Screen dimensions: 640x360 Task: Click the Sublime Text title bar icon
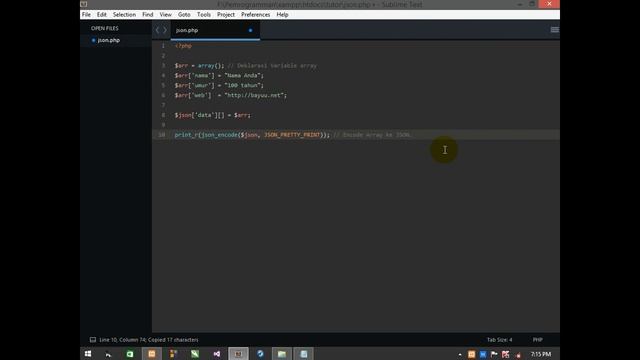84,4
